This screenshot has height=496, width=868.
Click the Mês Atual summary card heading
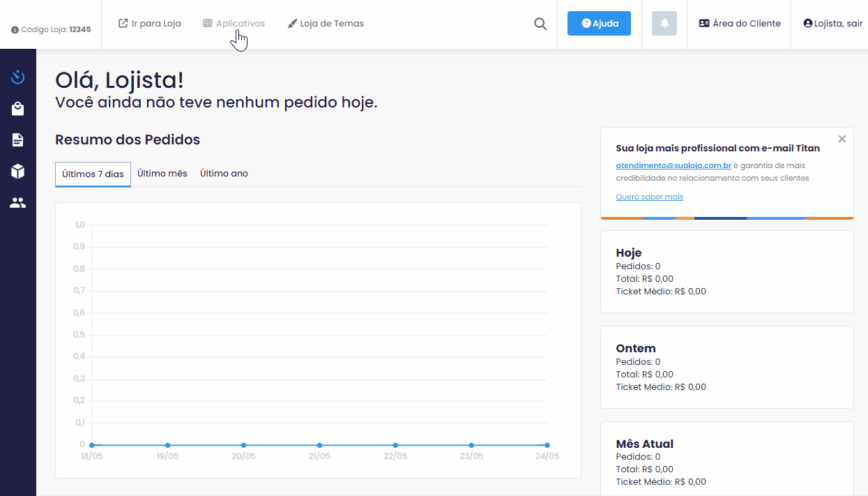(x=645, y=444)
